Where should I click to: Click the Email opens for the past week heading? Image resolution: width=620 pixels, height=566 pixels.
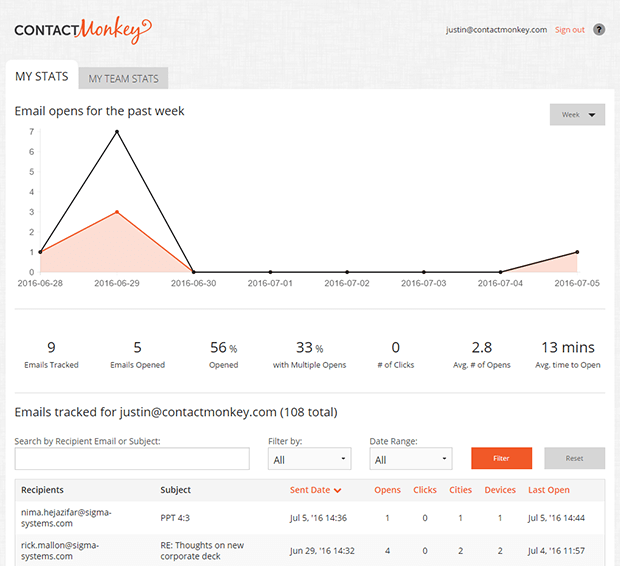[x=99, y=111]
